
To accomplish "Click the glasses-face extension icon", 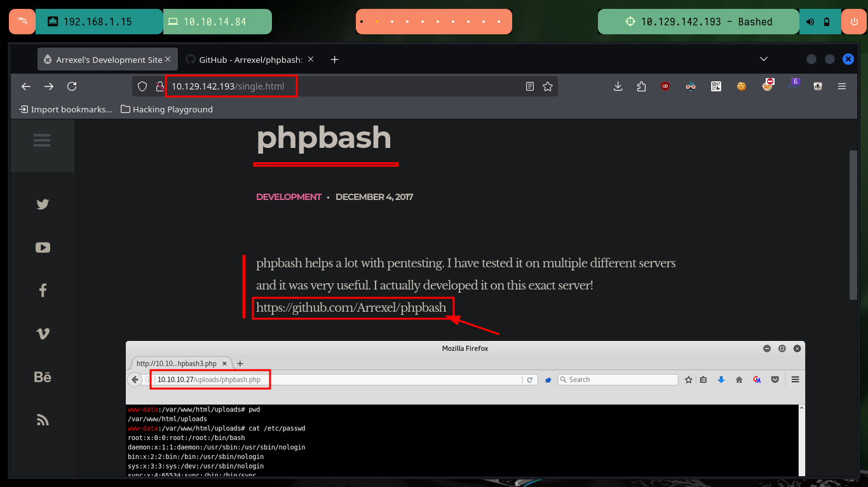I will point(691,86).
